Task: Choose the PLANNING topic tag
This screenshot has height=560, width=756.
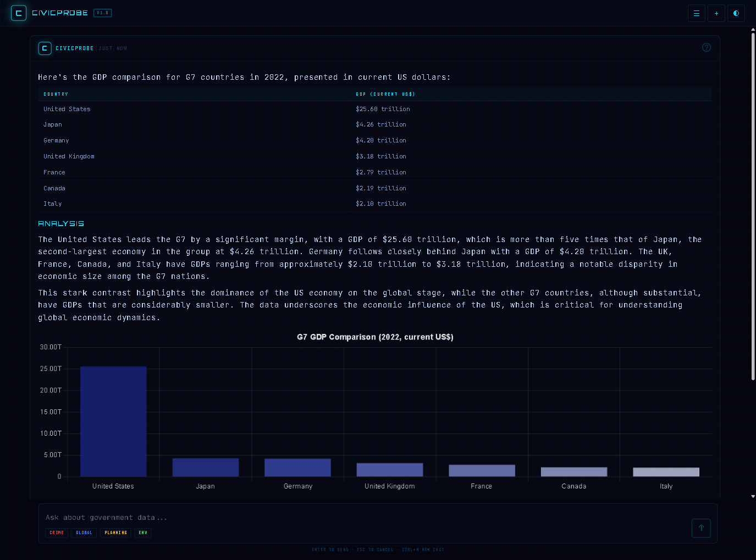Action: [x=115, y=532]
